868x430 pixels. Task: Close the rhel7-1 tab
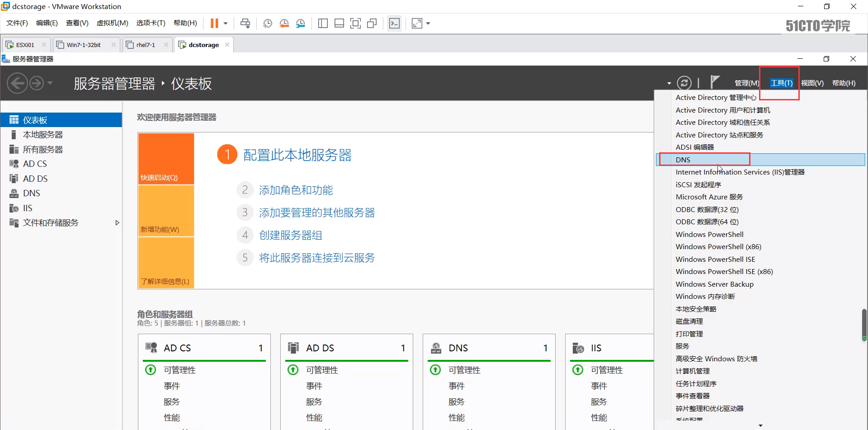click(166, 44)
